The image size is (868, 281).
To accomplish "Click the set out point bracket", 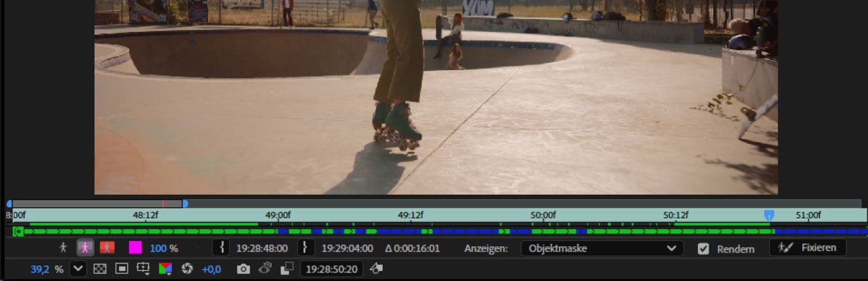I will 306,248.
